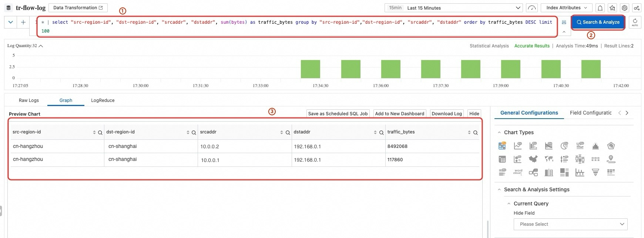644x238 pixels.
Task: Collapse the Chart Types section
Action: (x=499, y=132)
